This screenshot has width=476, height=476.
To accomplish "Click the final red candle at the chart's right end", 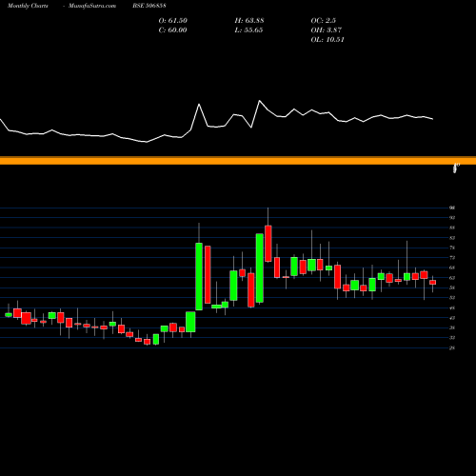I will 433,283.
